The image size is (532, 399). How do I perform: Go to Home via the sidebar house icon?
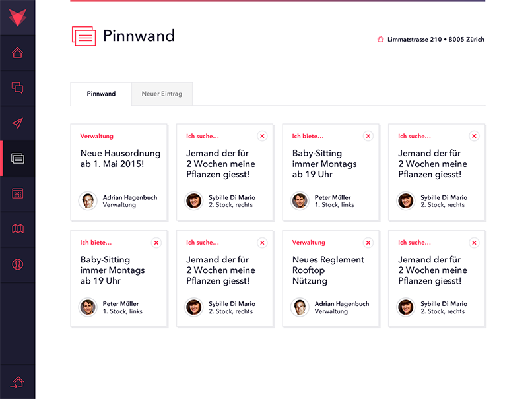[x=17, y=53]
